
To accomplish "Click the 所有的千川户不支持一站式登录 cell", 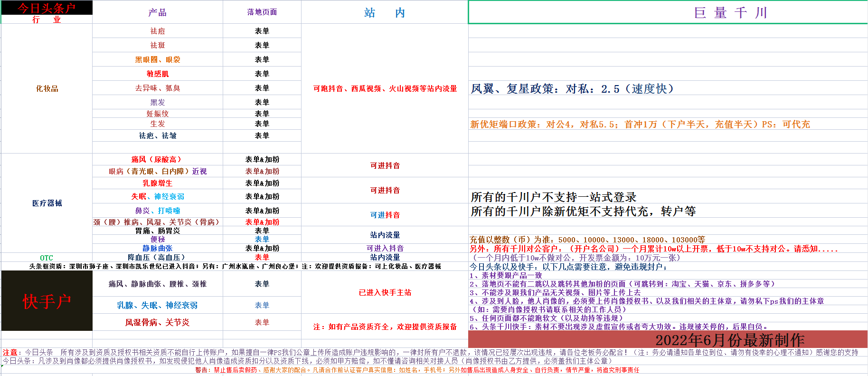I will coord(554,197).
